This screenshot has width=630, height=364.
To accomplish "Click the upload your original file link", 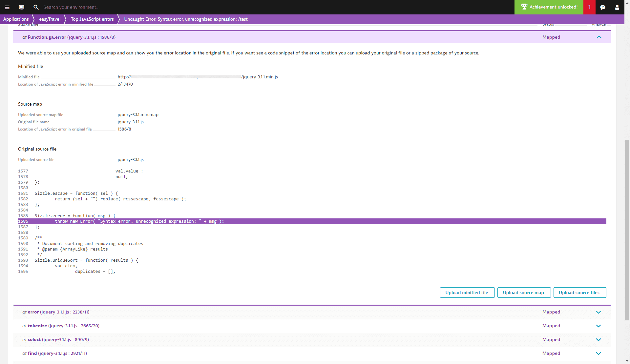I will [380, 53].
